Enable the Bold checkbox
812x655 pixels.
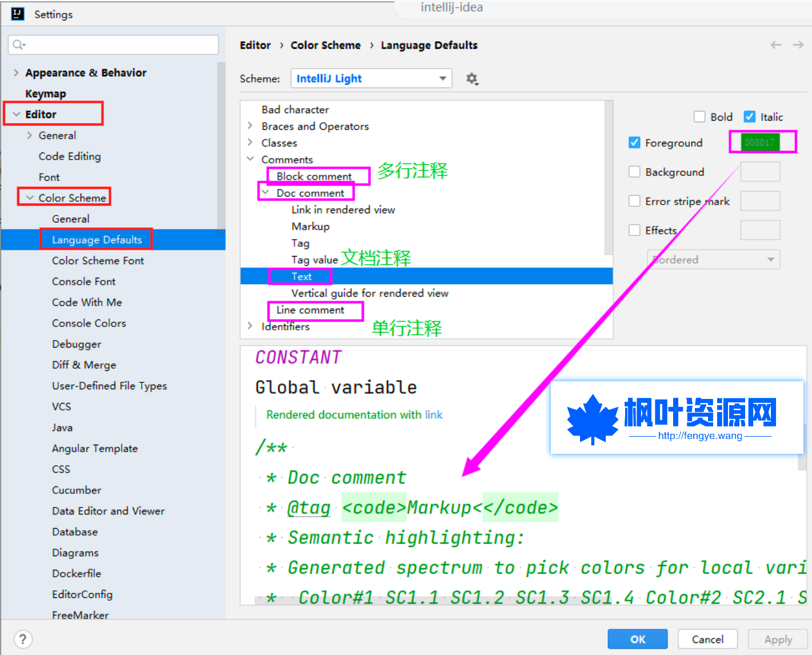coord(699,117)
